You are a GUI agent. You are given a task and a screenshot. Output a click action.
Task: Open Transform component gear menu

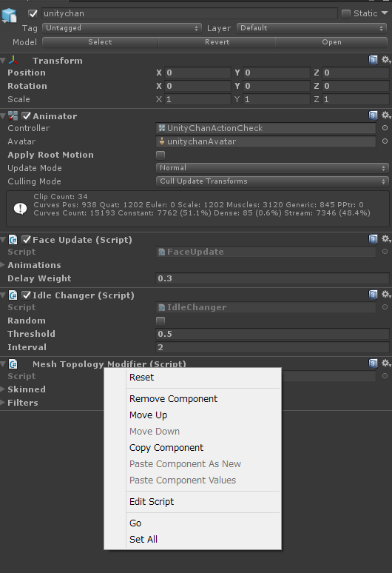pos(386,59)
